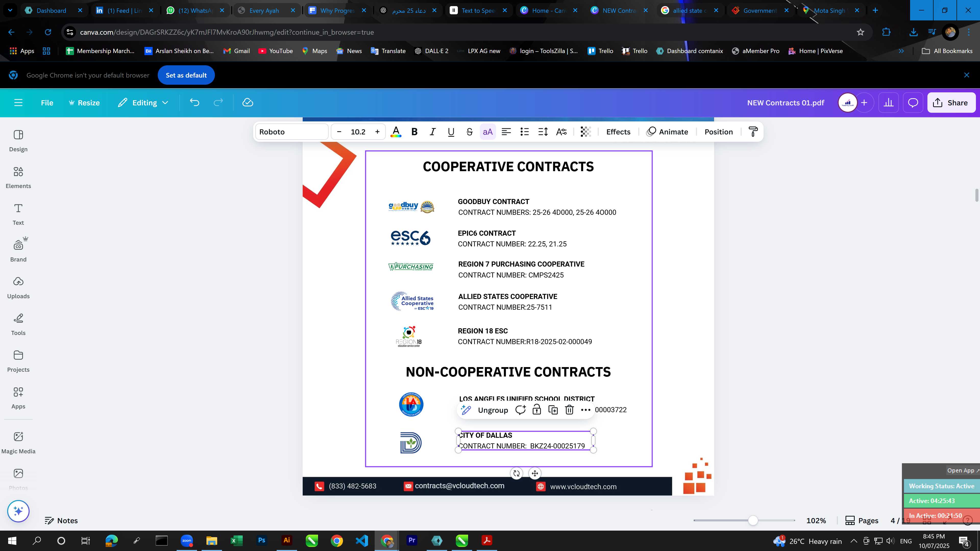Viewport: 980px width, 551px height.
Task: Open the comments panel
Action: (x=913, y=103)
